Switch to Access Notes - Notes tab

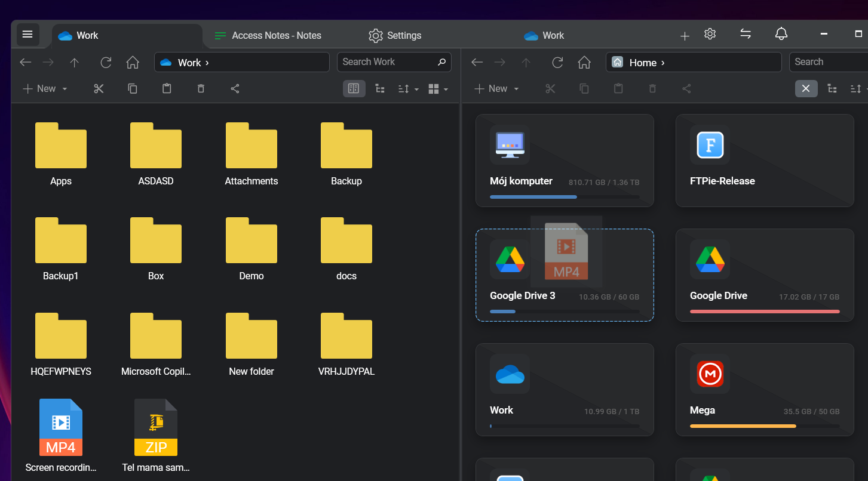coord(268,36)
